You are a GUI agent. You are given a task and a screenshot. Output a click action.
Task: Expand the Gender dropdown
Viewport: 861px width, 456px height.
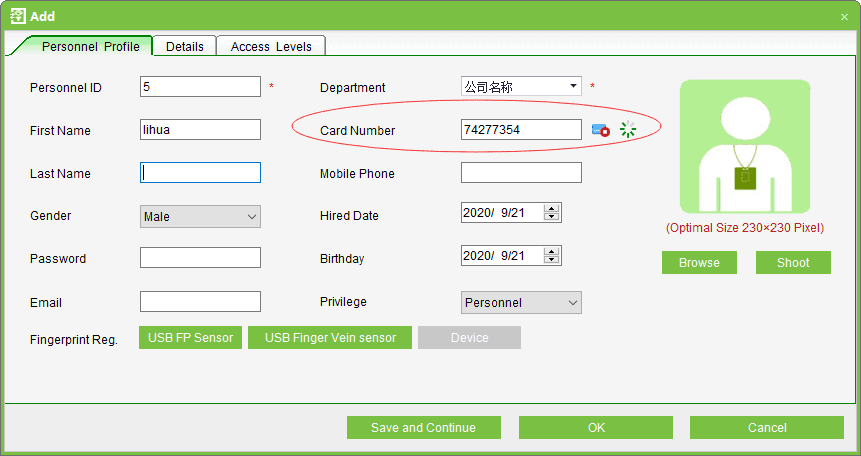pyautogui.click(x=251, y=216)
